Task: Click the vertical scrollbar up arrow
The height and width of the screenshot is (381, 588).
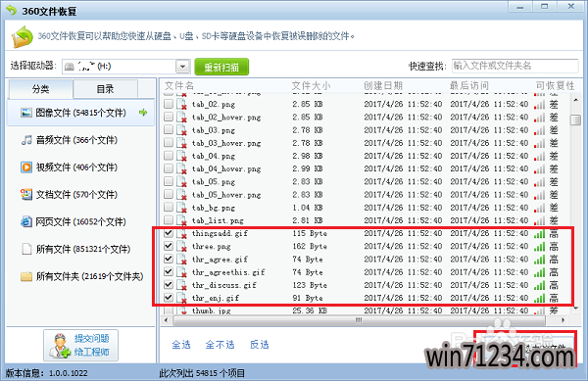Action: pos(575,100)
